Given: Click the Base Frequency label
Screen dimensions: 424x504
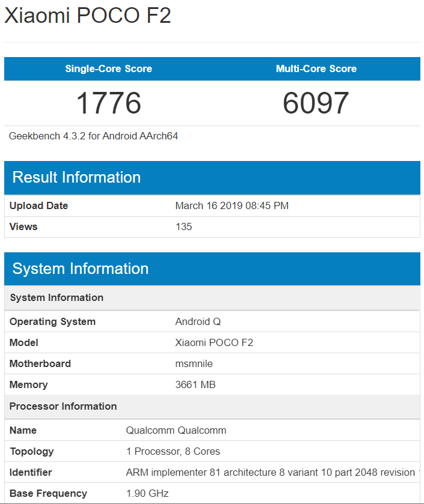Looking at the screenshot, I should coord(48,493).
